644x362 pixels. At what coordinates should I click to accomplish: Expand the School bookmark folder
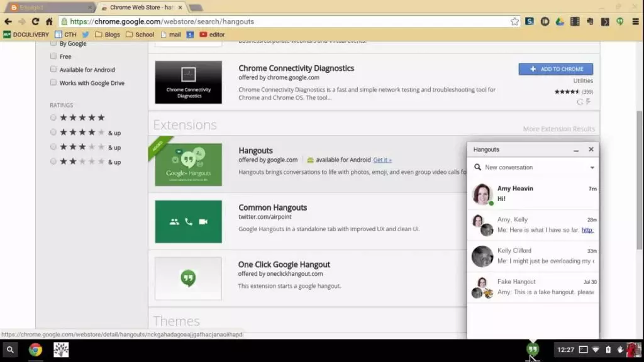click(140, 35)
